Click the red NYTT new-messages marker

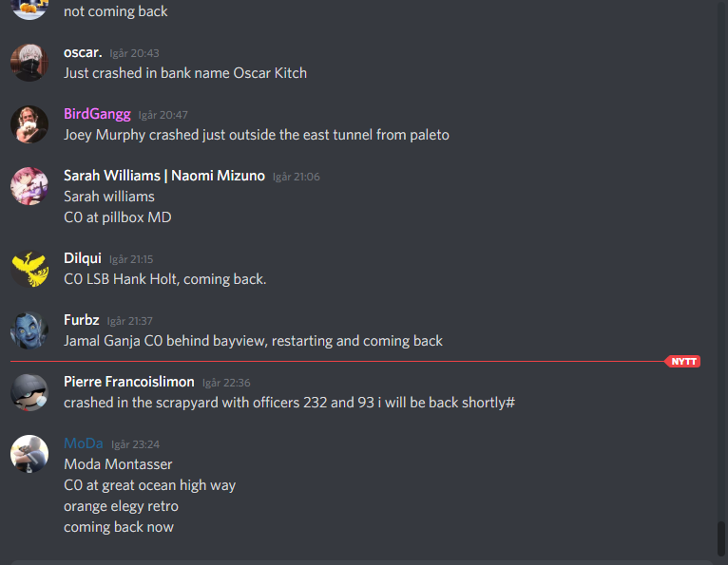tap(682, 362)
